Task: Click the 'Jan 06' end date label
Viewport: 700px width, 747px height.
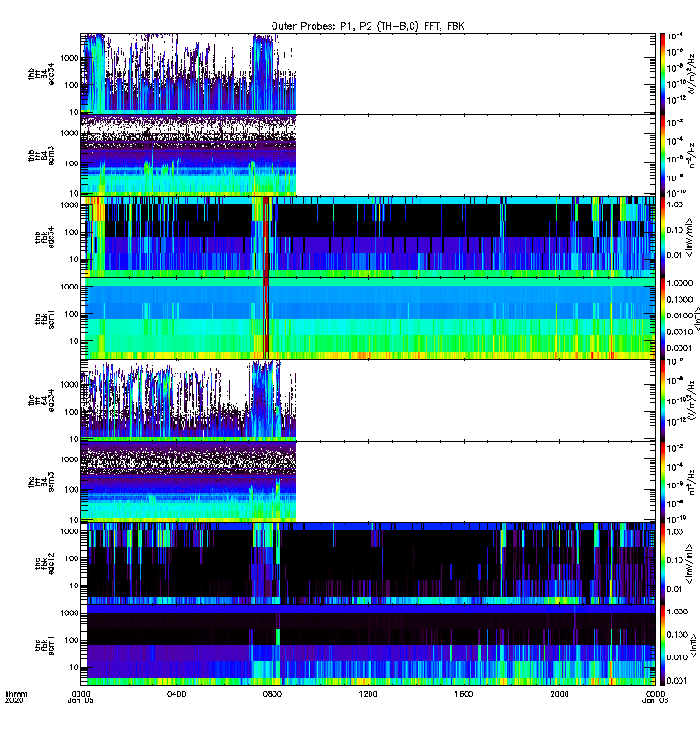Action: click(x=655, y=700)
